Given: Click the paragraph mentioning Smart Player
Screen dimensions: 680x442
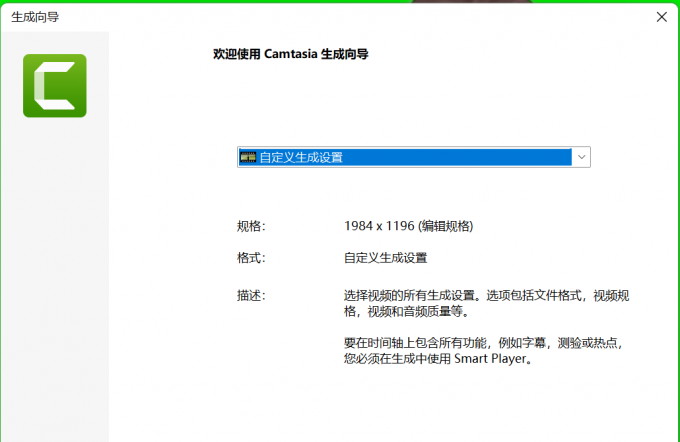Looking at the screenshot, I should [484, 351].
